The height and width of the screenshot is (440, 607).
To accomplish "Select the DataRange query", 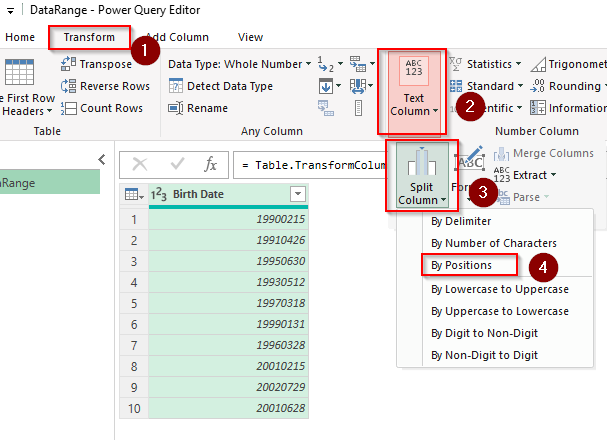I will click(x=50, y=183).
